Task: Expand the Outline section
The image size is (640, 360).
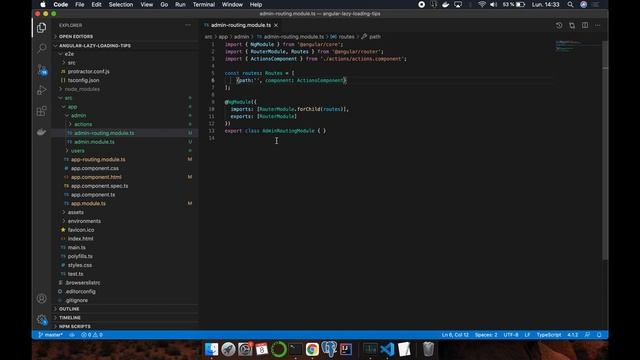Action: click(126, 309)
